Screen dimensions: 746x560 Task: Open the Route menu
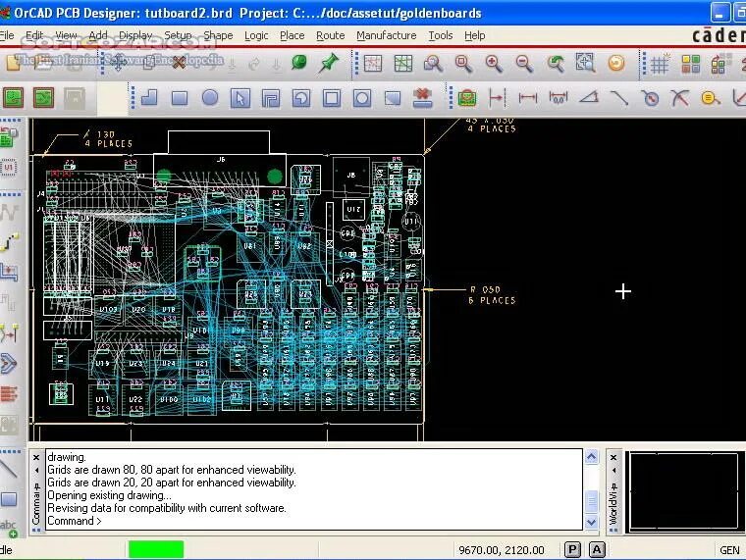pos(331,35)
